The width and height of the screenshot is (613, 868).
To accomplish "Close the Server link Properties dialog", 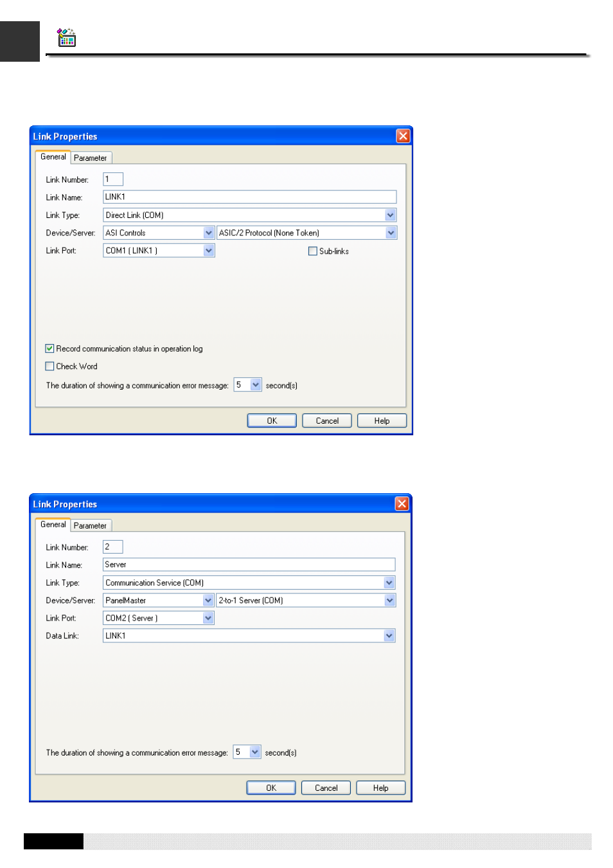I will [x=402, y=503].
